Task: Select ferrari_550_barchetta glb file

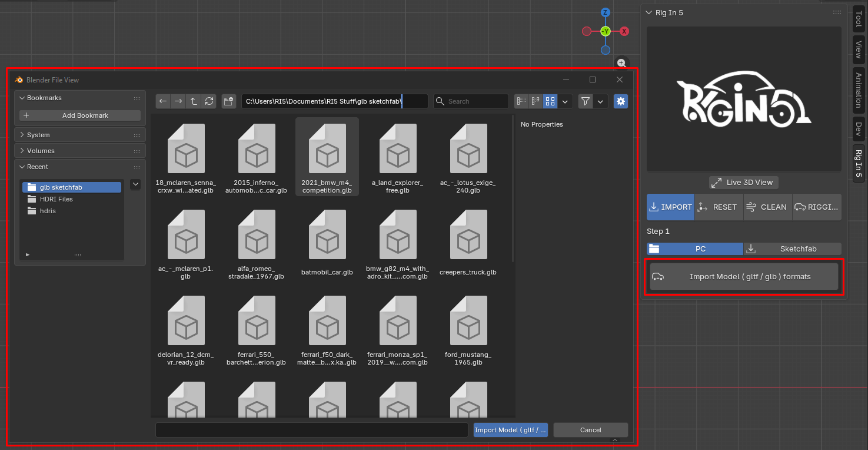Action: click(257, 330)
